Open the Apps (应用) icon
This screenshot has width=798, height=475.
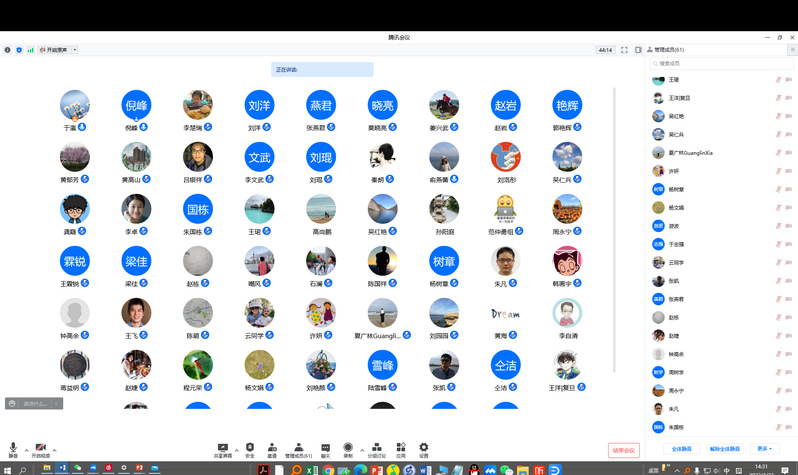click(401, 447)
